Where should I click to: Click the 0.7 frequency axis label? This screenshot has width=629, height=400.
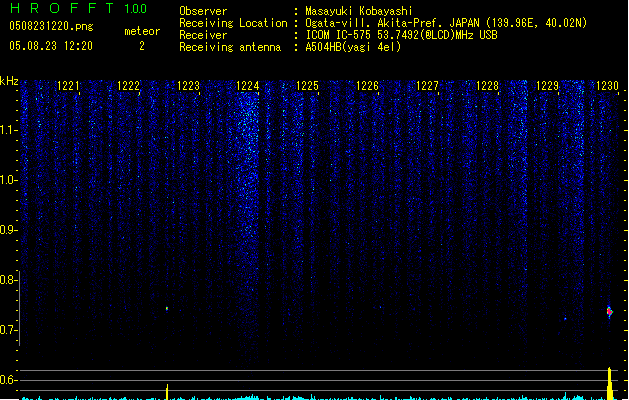[9, 330]
